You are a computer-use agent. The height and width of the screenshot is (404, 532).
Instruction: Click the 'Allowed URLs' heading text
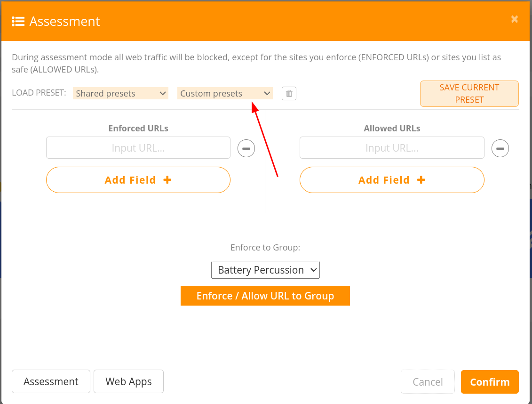point(392,129)
